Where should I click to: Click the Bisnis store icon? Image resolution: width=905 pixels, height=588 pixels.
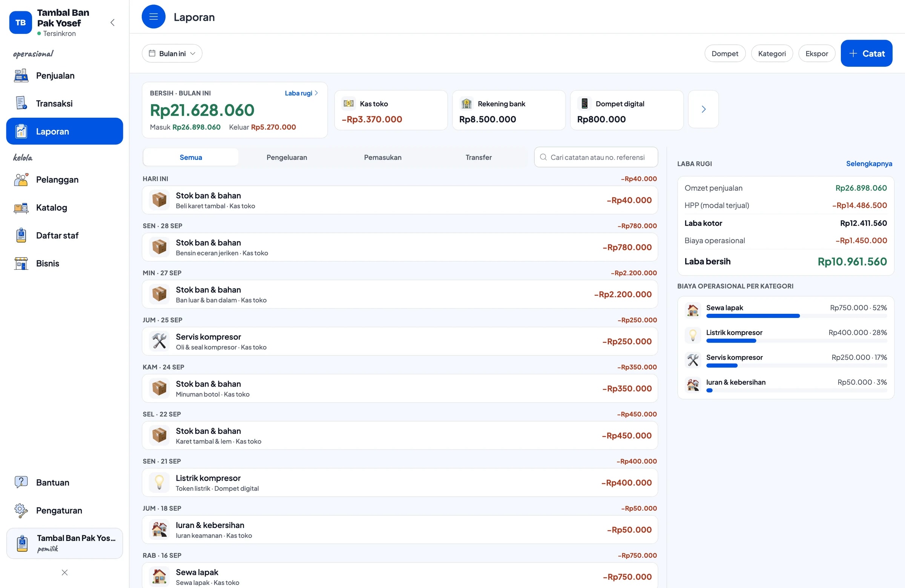(x=21, y=263)
